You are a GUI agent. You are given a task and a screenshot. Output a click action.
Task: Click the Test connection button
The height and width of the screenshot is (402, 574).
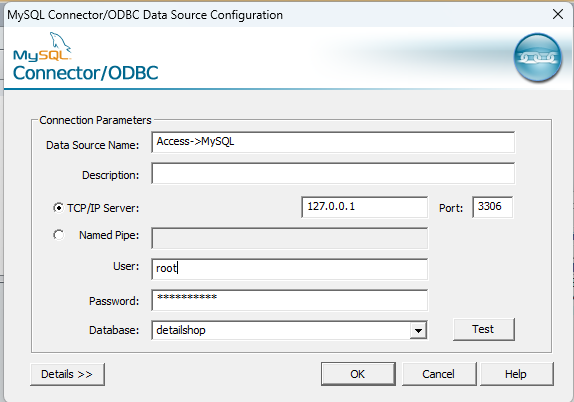click(483, 329)
